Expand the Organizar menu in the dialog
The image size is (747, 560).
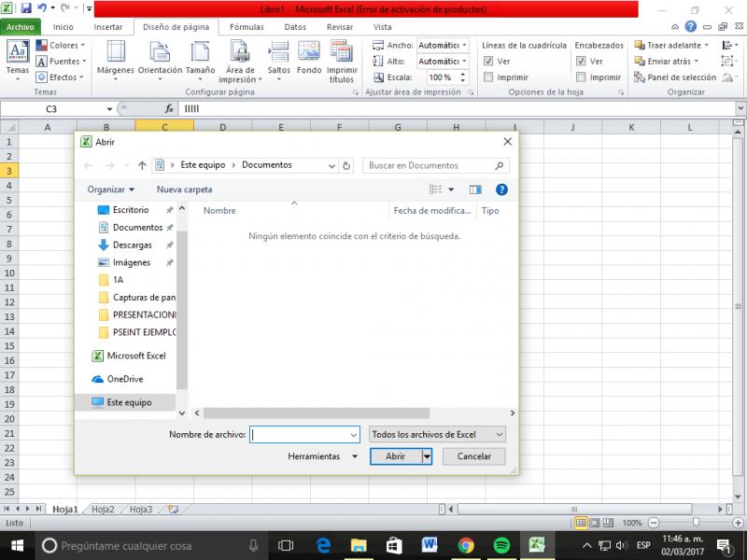[x=110, y=189]
